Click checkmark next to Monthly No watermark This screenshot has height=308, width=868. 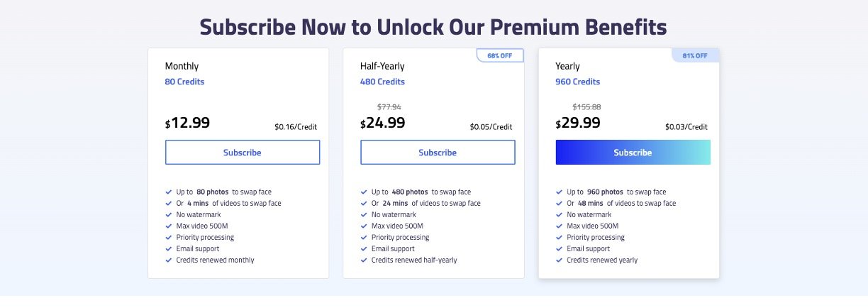pyautogui.click(x=168, y=215)
